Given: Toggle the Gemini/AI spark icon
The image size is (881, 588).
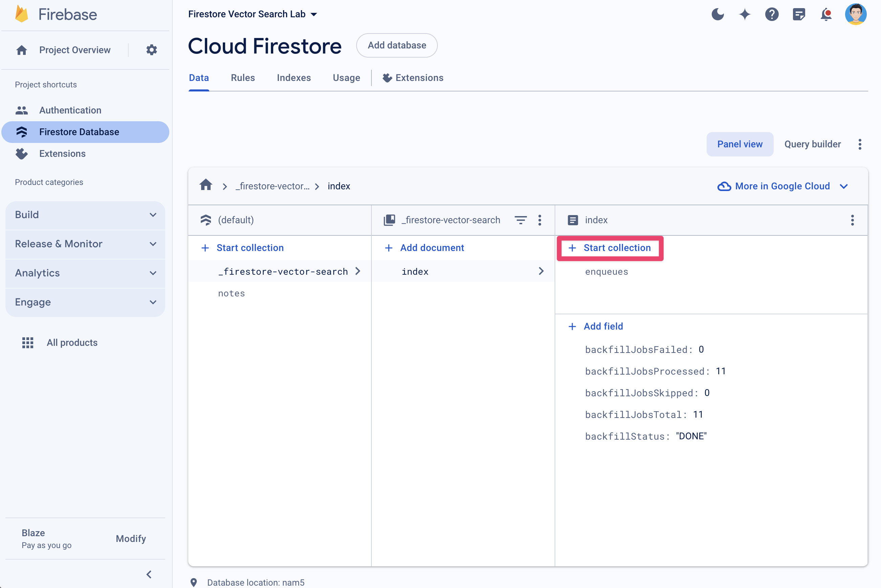Looking at the screenshot, I should (745, 13).
